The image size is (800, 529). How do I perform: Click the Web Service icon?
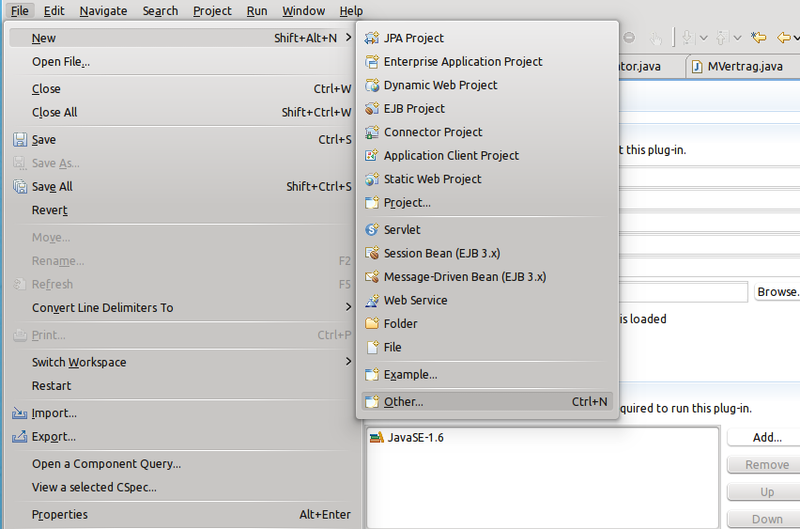pyautogui.click(x=372, y=300)
